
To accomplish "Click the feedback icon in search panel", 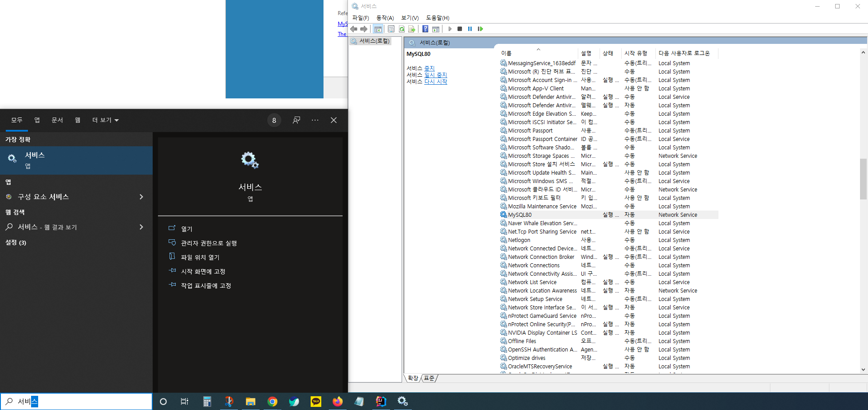I will [x=296, y=120].
